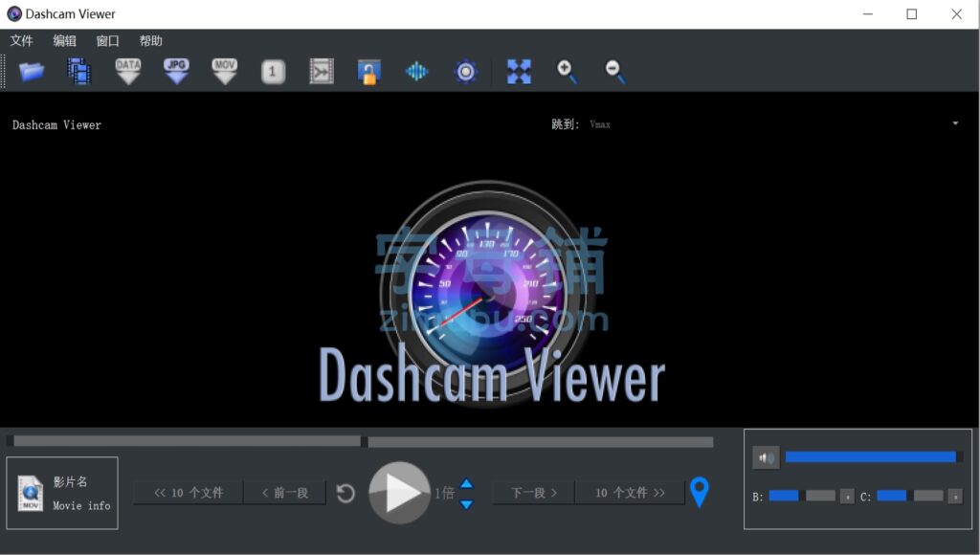The width and height of the screenshot is (980, 555).
Task: Jump back with '<< 10 个文件' button
Action: pyautogui.click(x=189, y=493)
